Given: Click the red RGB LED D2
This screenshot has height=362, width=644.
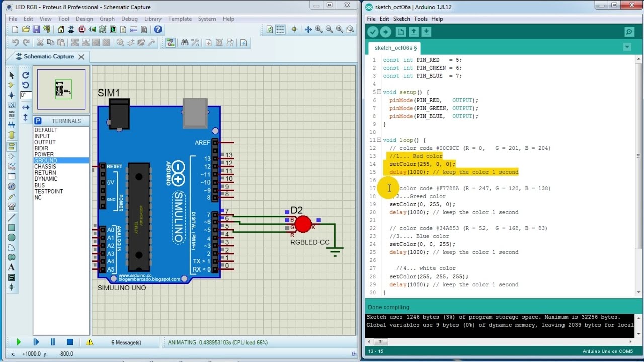Looking at the screenshot, I should coord(303,224).
